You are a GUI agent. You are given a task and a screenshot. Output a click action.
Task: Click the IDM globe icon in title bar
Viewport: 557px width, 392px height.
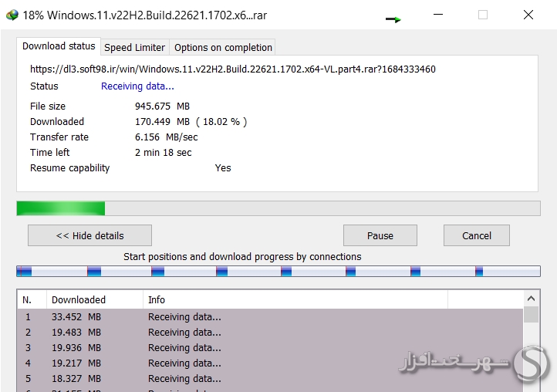pos(12,15)
